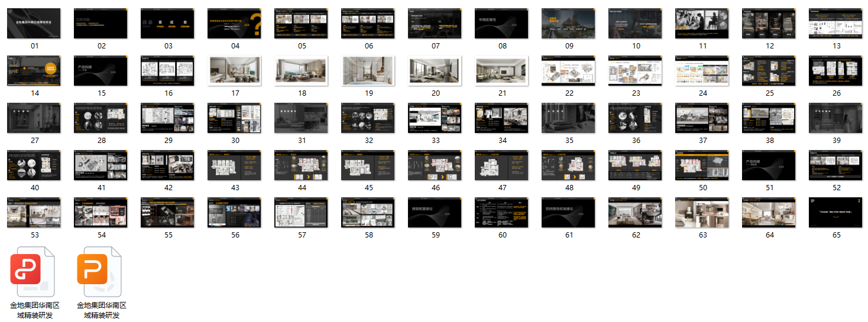Click slide thumbnail numbered 33
The width and height of the screenshot is (868, 322).
point(435,118)
